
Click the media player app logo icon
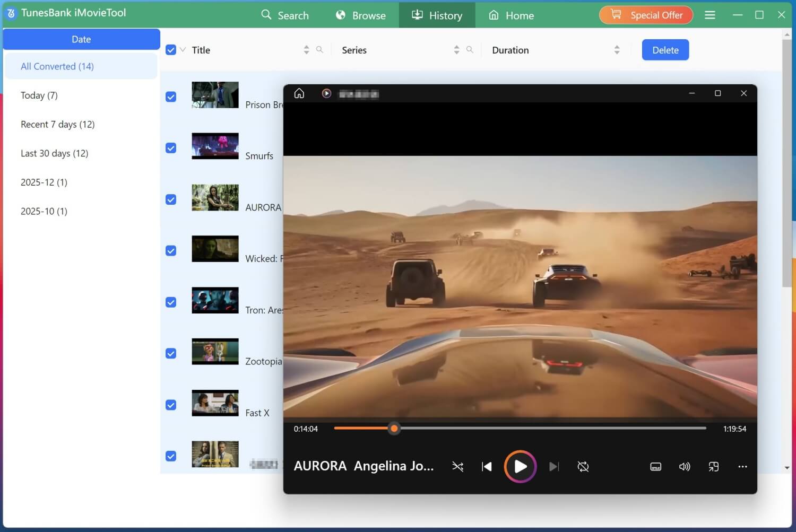pyautogui.click(x=326, y=93)
